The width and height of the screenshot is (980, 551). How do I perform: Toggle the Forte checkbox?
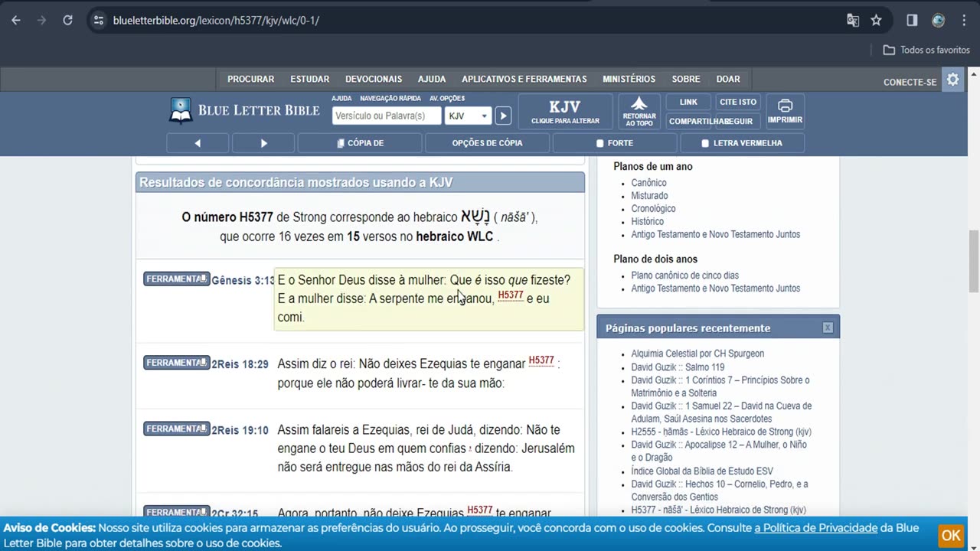[x=600, y=143]
